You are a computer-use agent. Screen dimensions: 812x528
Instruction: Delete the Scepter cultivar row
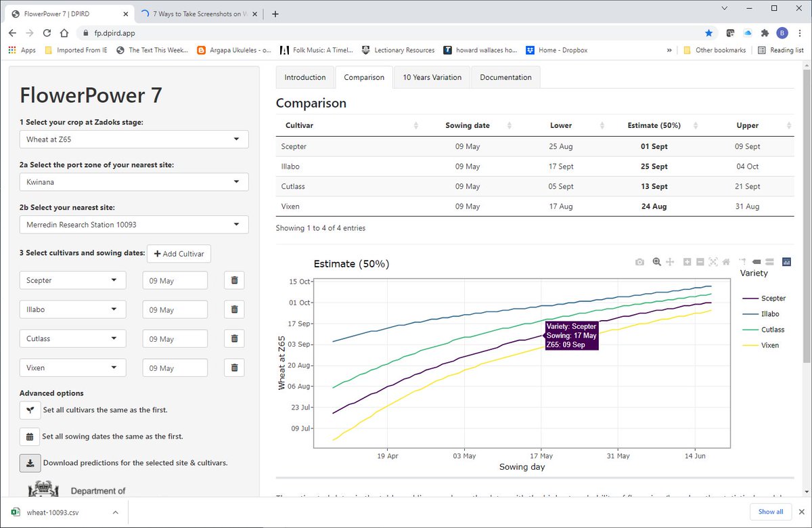pyautogui.click(x=234, y=280)
